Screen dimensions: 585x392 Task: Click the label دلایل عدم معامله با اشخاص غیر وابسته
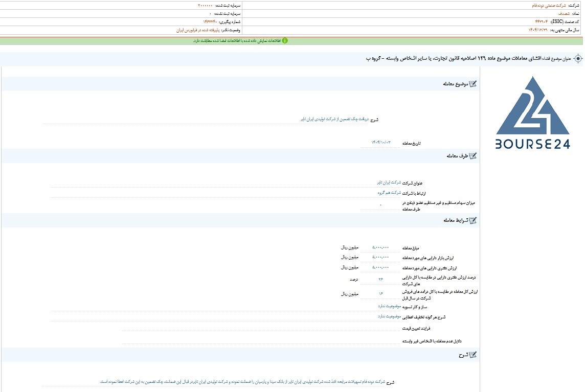[x=432, y=341]
